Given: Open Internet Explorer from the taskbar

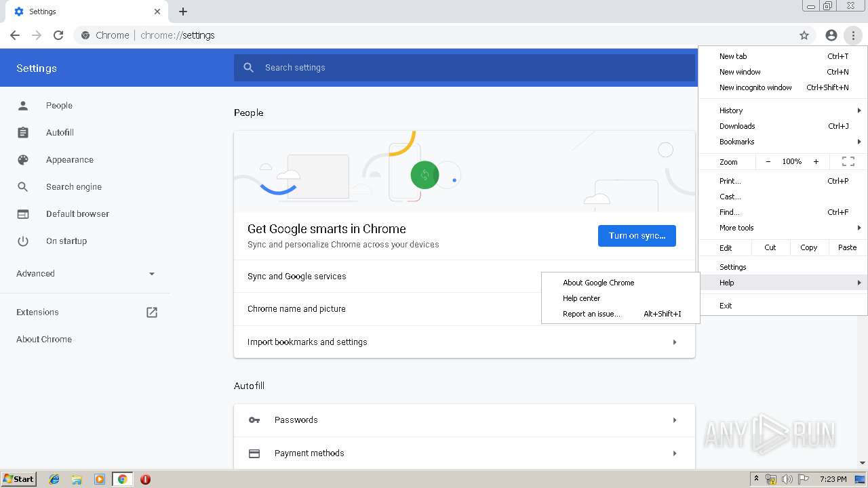Looking at the screenshot, I should [54, 479].
